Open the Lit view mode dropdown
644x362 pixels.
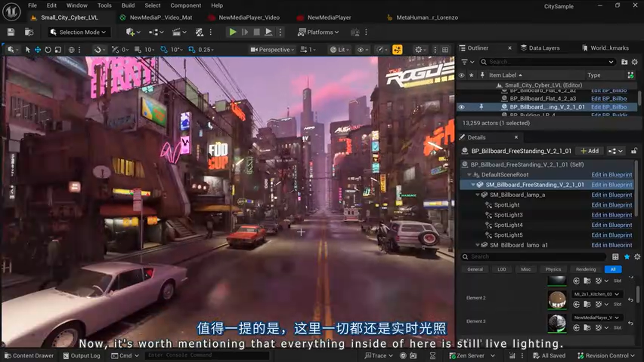click(x=339, y=50)
